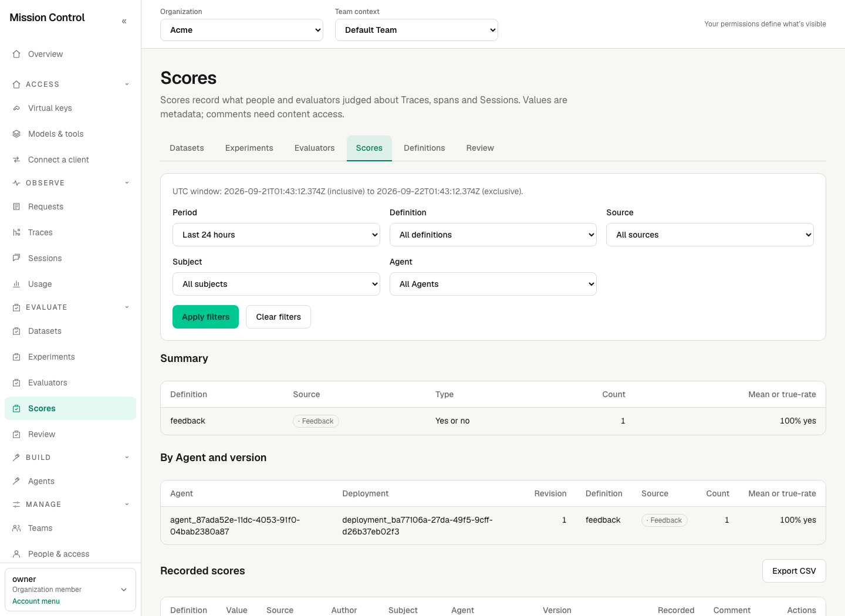Screen dimensions: 845x616
Task: Collapse the sidebar with the double-chevron icon
Action: tap(124, 21)
